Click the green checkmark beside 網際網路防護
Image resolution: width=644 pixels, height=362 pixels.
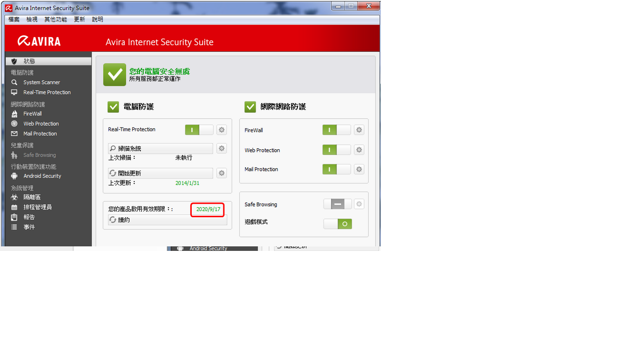250,107
